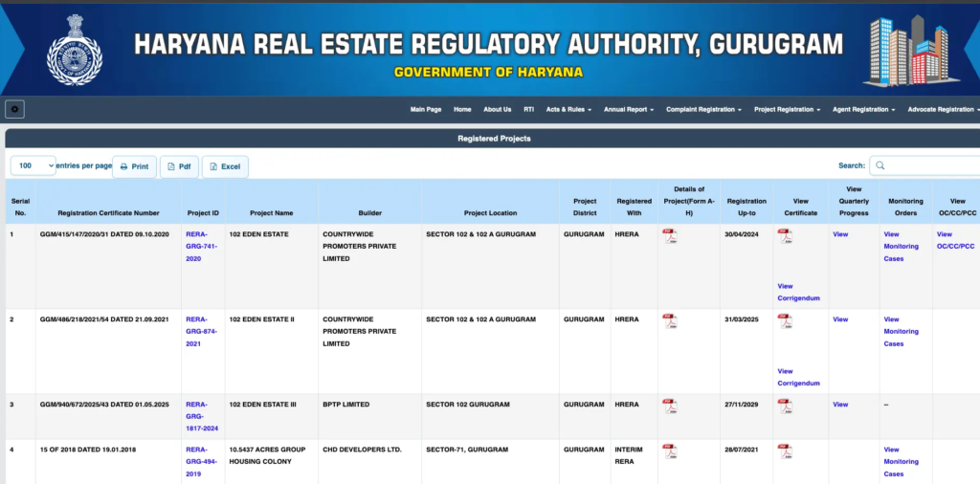Open the Home navigation item

click(462, 109)
